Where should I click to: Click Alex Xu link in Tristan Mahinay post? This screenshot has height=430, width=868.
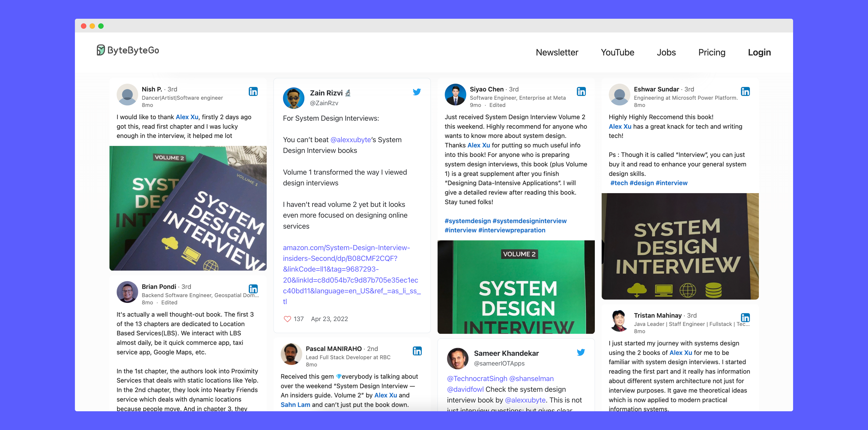coord(681,353)
